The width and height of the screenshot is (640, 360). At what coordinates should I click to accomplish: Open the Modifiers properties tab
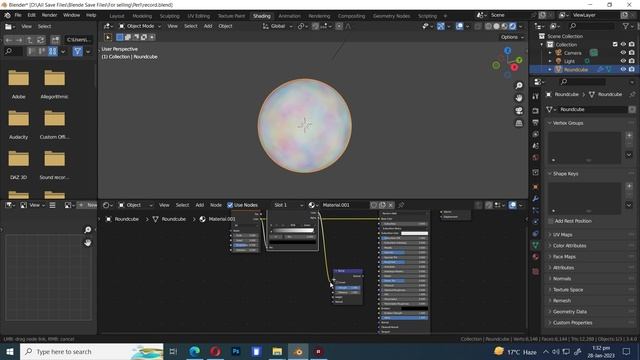click(x=536, y=199)
